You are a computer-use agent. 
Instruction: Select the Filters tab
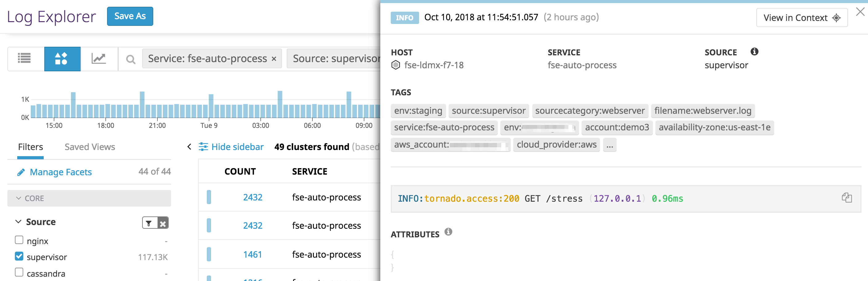pyautogui.click(x=30, y=147)
